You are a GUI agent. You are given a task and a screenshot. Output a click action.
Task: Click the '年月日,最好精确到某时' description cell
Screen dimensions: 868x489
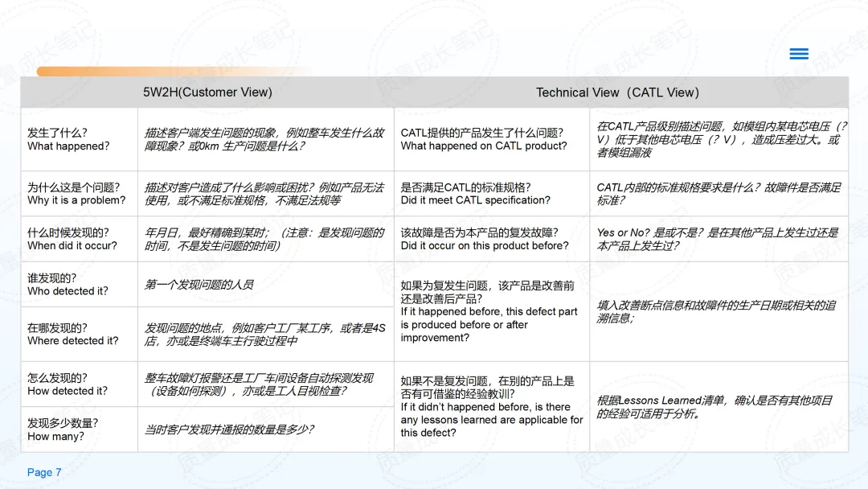[x=266, y=239]
